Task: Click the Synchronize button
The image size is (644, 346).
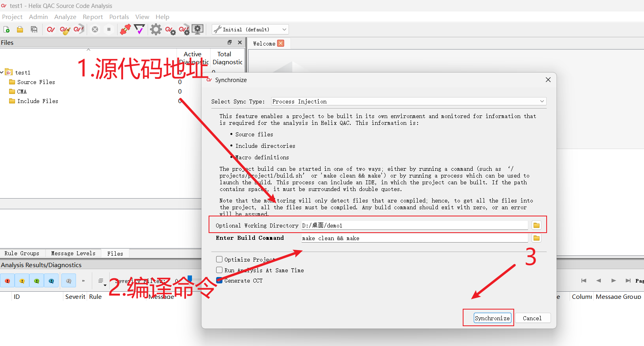Action: point(492,318)
